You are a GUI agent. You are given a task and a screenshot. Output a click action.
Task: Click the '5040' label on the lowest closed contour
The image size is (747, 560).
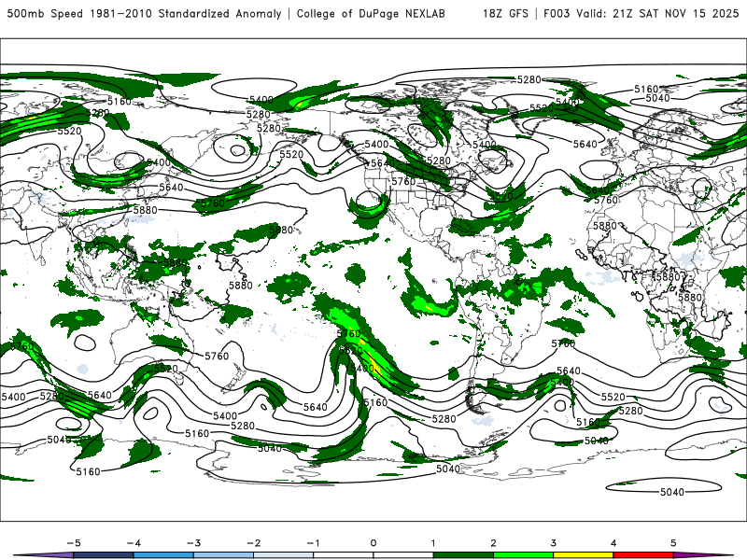(672, 492)
